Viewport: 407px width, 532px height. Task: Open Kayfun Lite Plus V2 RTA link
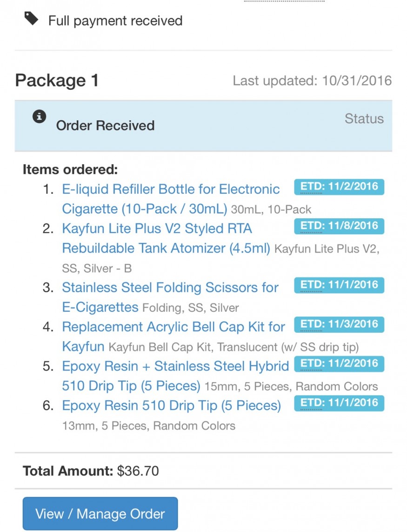(157, 229)
